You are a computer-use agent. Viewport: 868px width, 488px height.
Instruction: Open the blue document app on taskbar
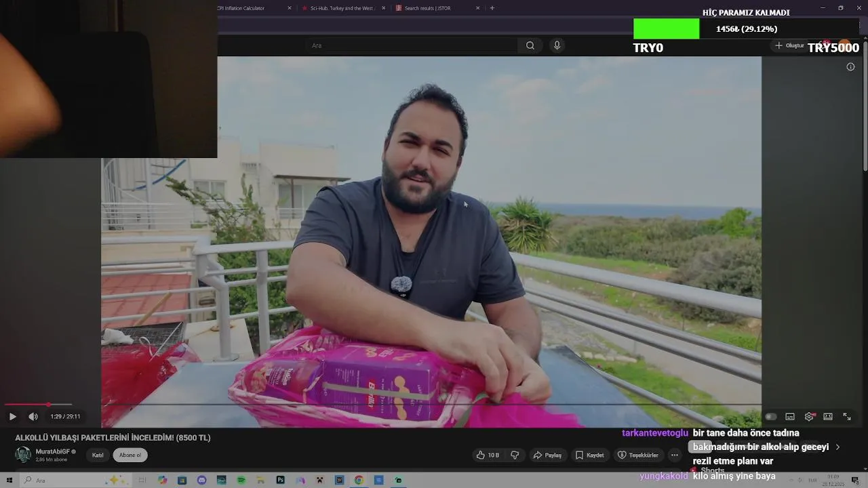pyautogui.click(x=379, y=480)
